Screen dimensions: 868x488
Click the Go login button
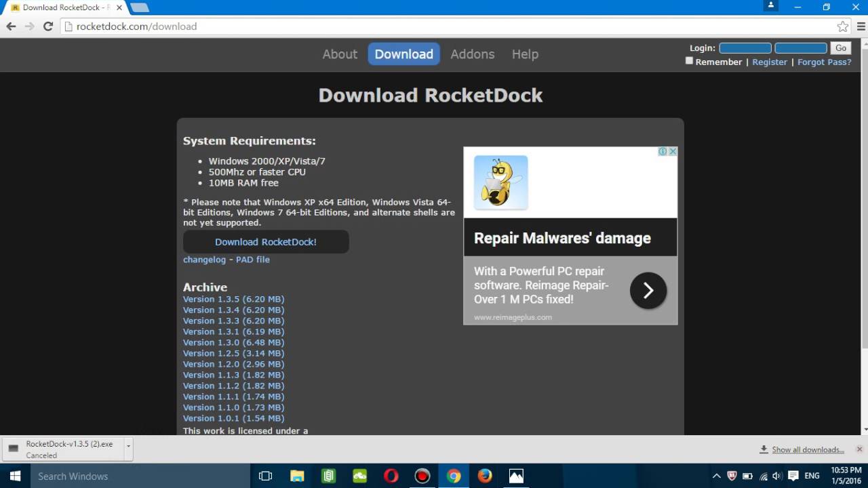[x=841, y=48]
